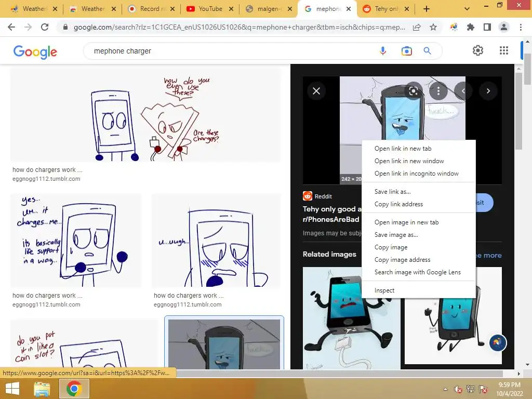Click the voice search microphone icon
Screen dimensions: 532x399
tap(383, 51)
